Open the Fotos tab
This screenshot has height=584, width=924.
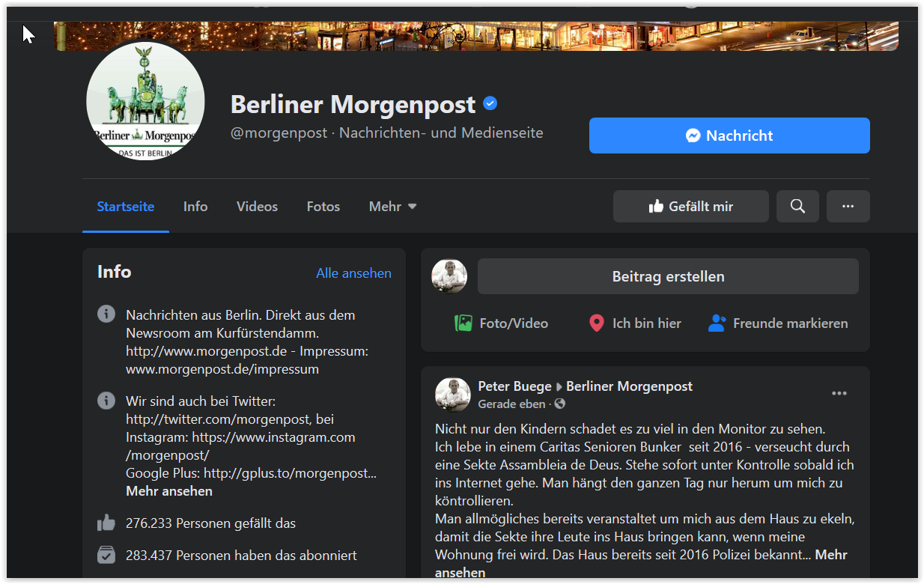323,207
